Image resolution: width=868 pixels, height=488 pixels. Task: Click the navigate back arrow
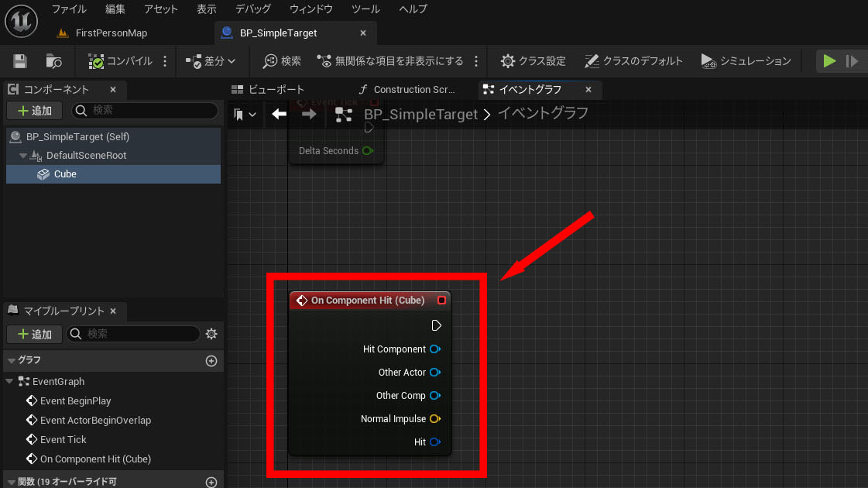tap(280, 114)
